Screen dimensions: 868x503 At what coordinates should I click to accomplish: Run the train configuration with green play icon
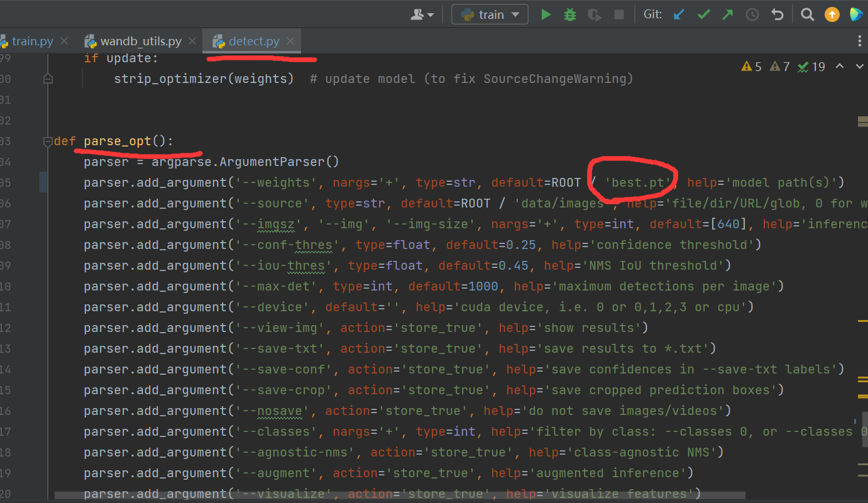546,14
